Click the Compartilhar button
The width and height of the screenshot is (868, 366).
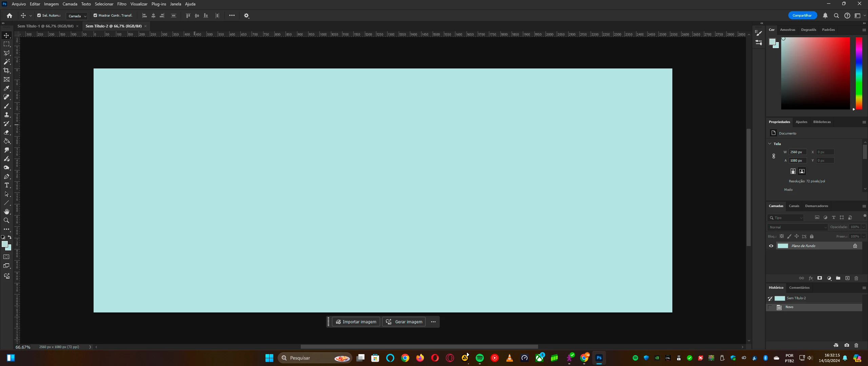pyautogui.click(x=802, y=15)
